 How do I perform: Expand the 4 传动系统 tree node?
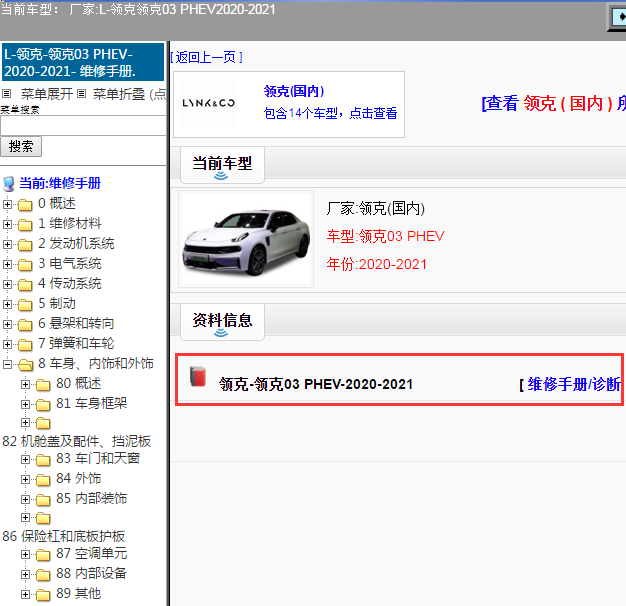(x=7, y=284)
